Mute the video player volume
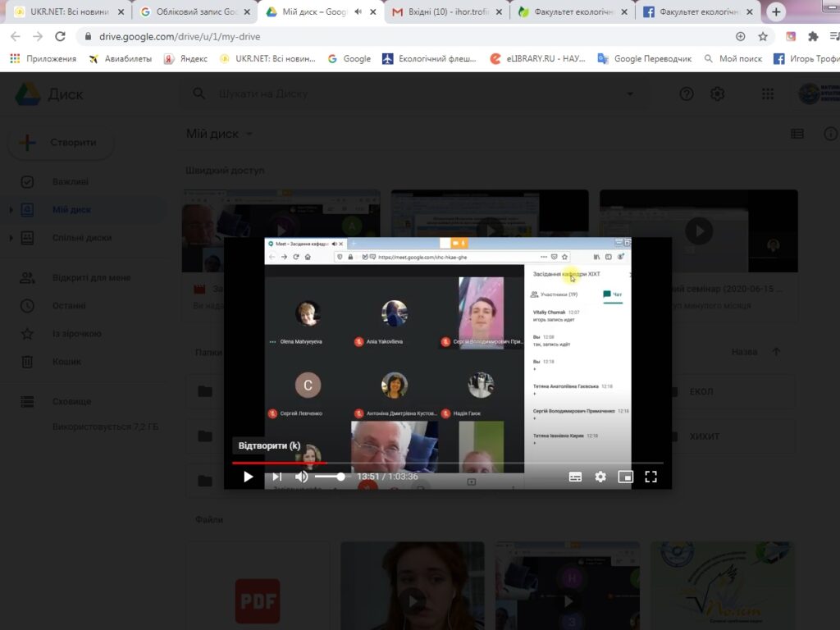 [x=302, y=477]
